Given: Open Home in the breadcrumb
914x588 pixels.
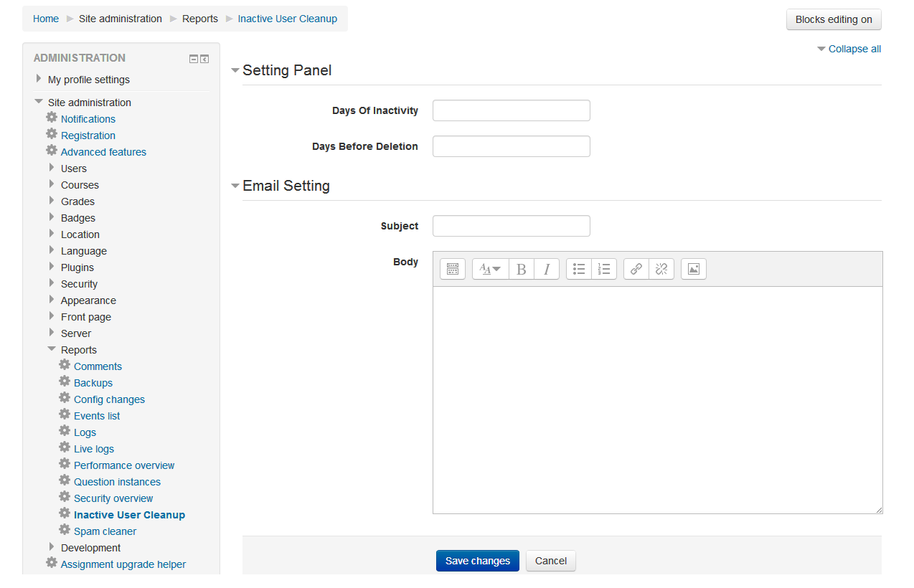Looking at the screenshot, I should pos(46,19).
